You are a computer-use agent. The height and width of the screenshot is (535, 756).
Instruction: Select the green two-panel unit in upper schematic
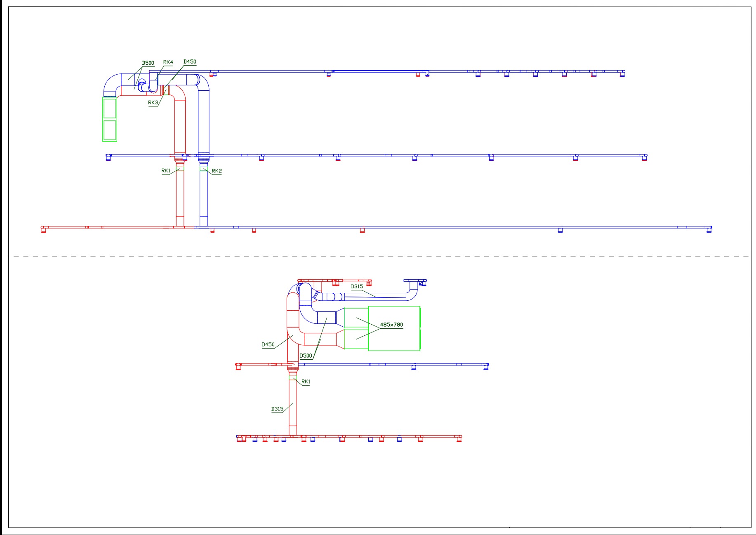110,119
